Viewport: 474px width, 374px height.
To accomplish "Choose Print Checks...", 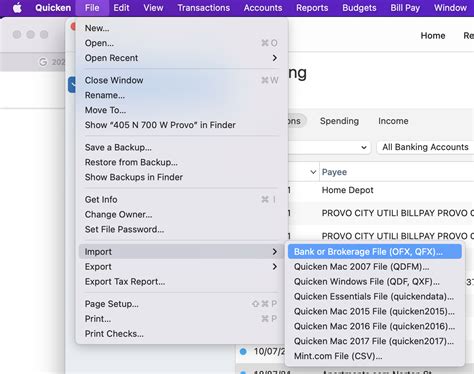I will 182,334.
